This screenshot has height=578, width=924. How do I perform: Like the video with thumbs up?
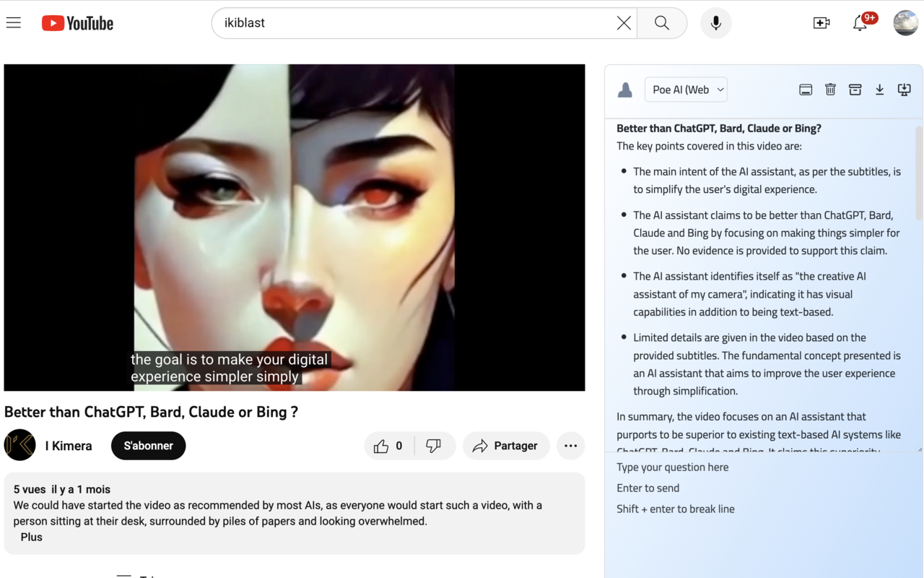[x=389, y=446]
